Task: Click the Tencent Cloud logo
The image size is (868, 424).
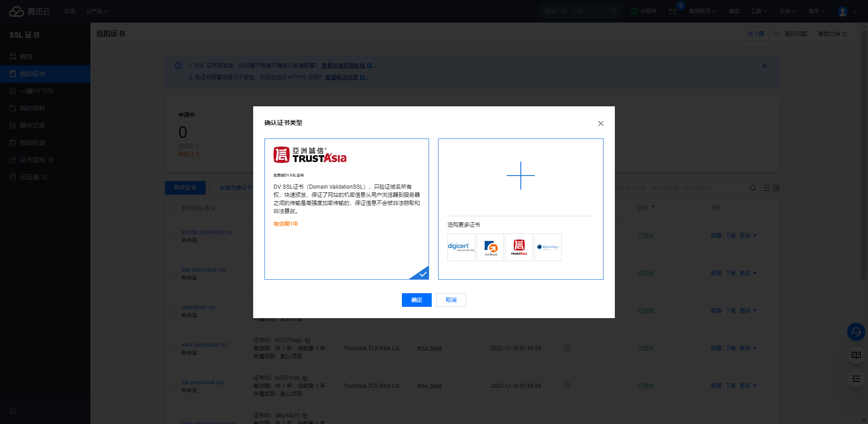Action: pyautogui.click(x=29, y=11)
